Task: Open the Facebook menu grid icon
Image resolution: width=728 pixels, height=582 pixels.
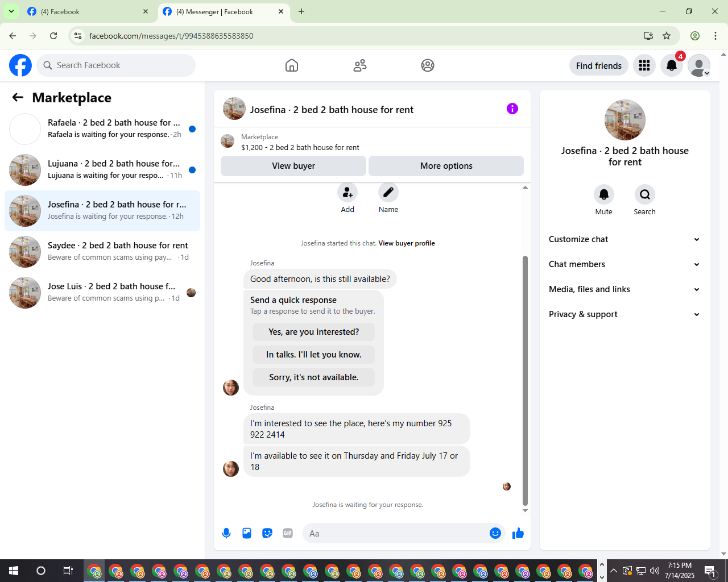Action: coord(644,65)
